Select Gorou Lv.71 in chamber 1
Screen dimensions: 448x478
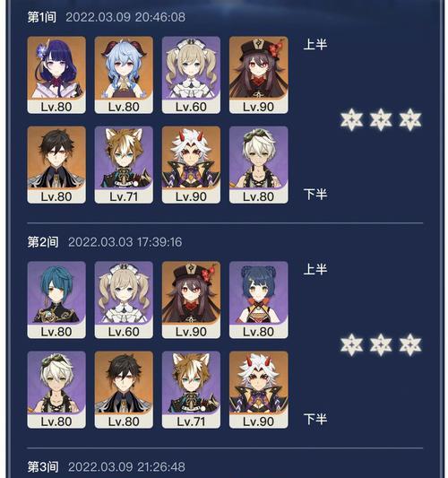point(124,165)
